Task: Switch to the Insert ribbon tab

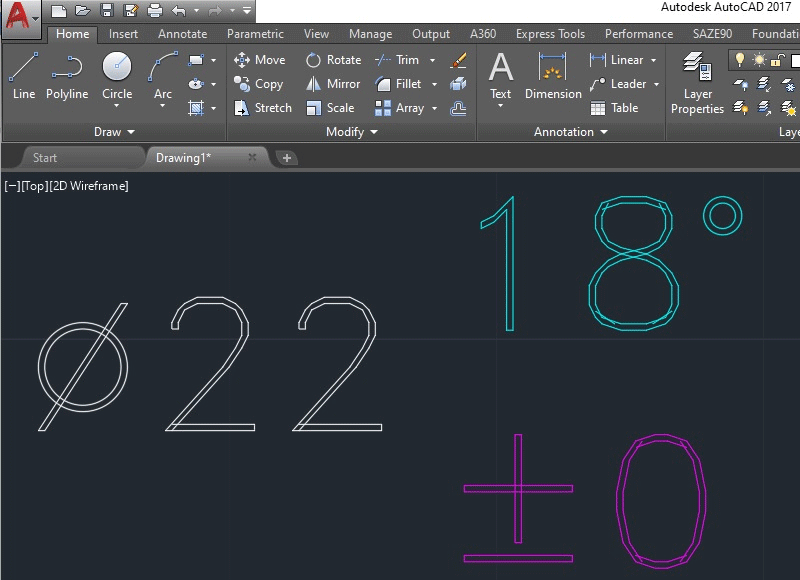Action: pos(123,34)
